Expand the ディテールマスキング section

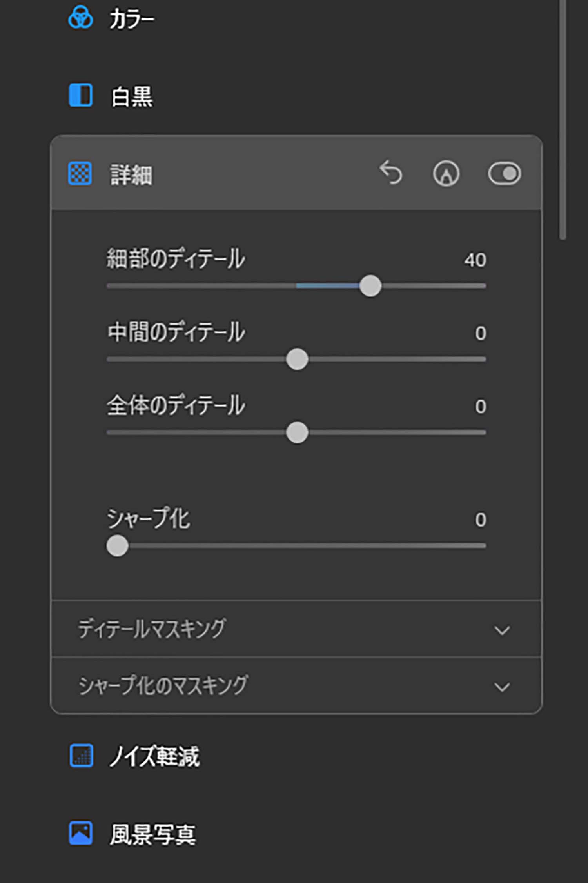296,629
